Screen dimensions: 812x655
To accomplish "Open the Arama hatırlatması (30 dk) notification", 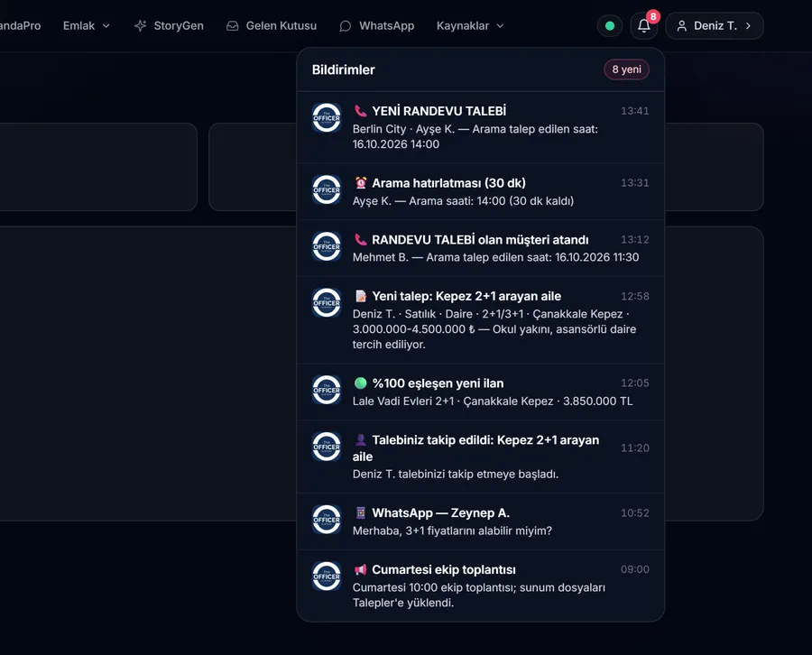I will (481, 191).
